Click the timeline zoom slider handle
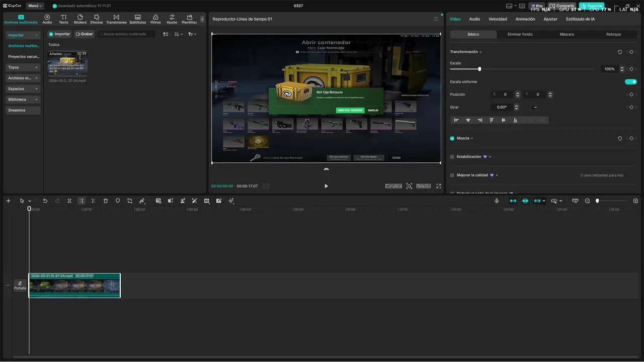This screenshot has height=362, width=644. coord(597,201)
